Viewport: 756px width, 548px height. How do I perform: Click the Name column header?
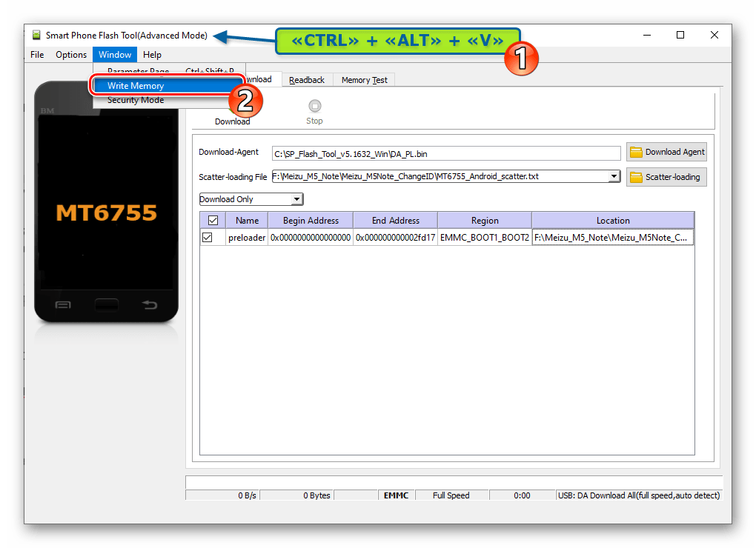coord(248,221)
